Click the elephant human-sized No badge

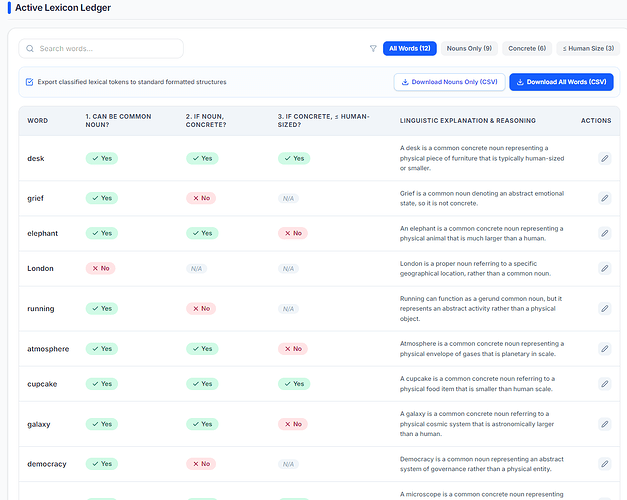click(x=293, y=233)
